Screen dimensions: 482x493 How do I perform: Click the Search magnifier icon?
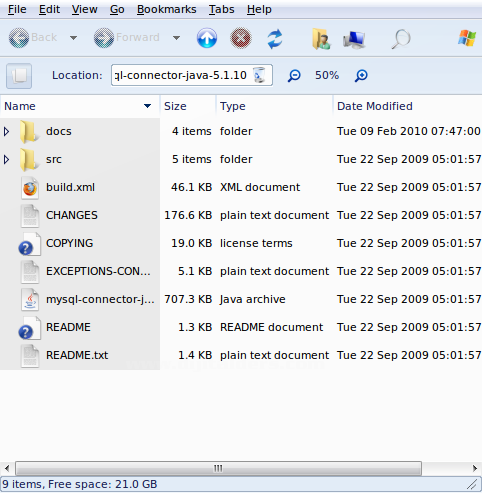(x=401, y=39)
